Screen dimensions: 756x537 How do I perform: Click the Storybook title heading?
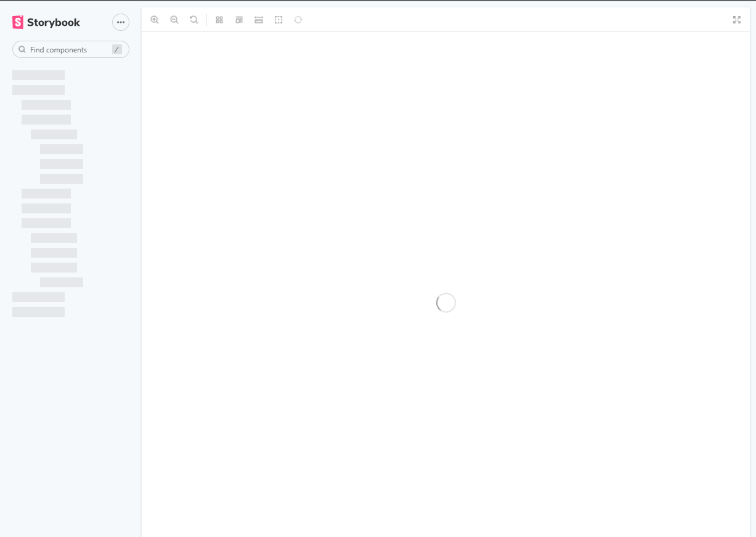(54, 22)
